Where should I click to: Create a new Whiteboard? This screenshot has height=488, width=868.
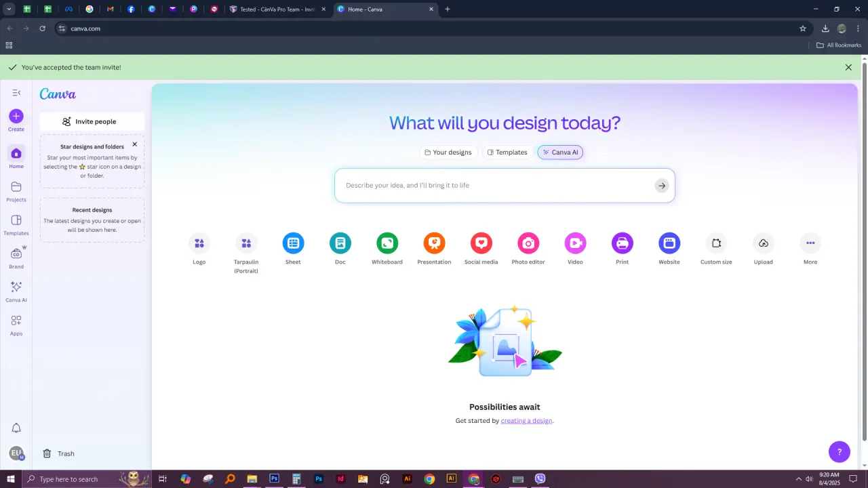pyautogui.click(x=387, y=249)
